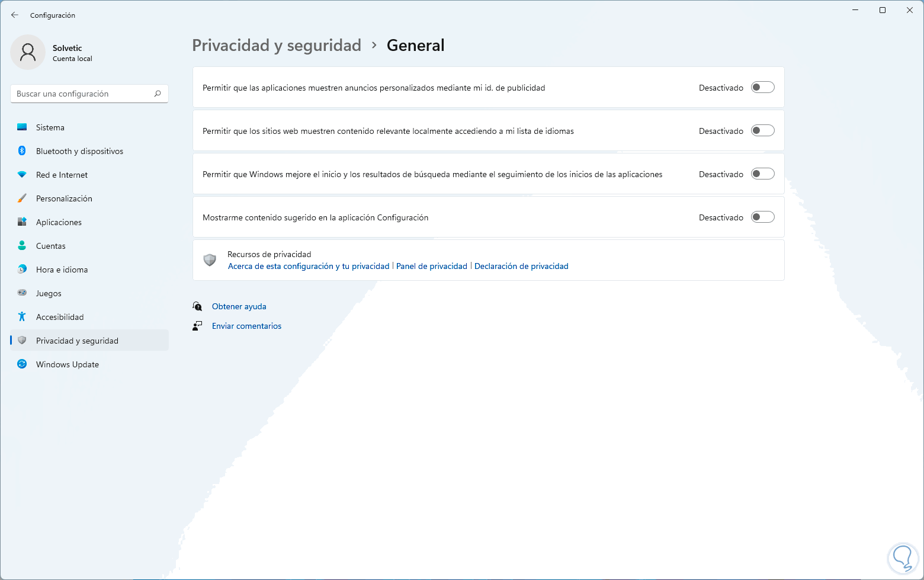Go to Hora e idioma settings
The width and height of the screenshot is (924, 580).
(x=62, y=270)
